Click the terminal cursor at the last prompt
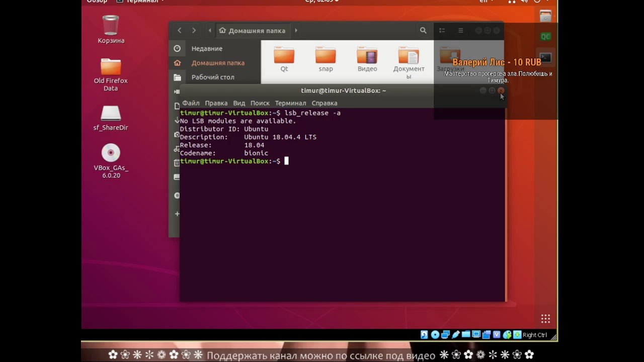 point(286,161)
